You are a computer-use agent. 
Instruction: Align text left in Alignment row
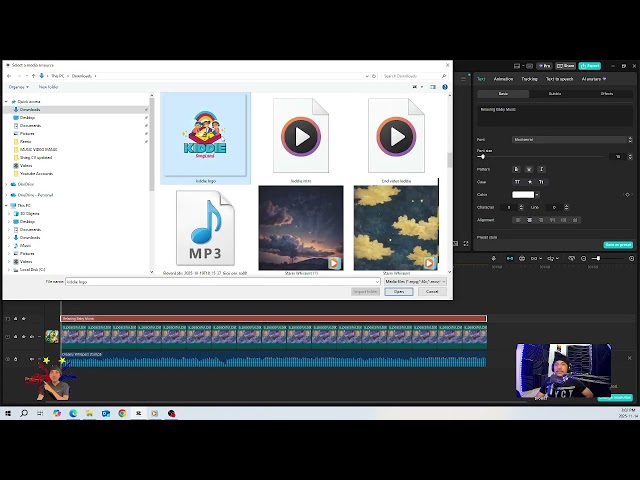tap(518, 220)
